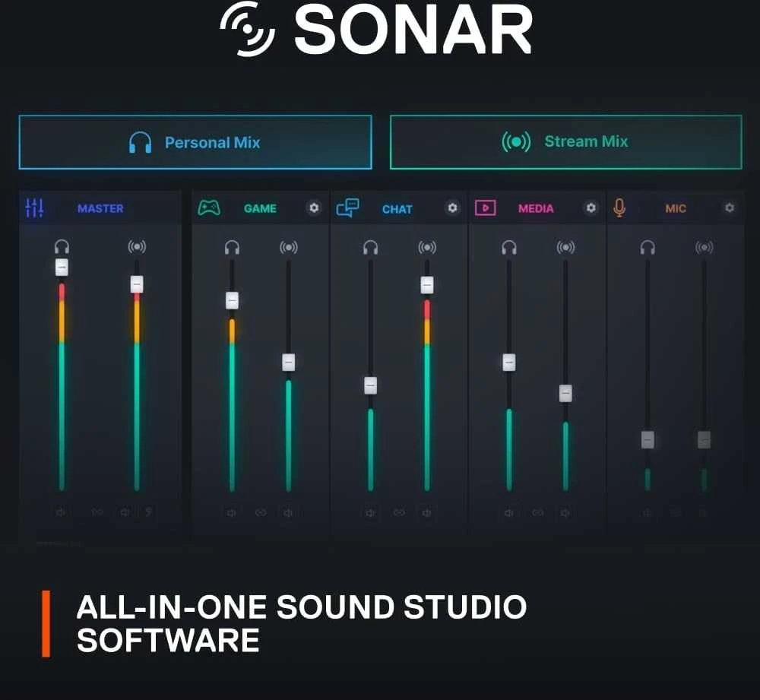Mute the Master stream output
760x700 pixels.
125,512
